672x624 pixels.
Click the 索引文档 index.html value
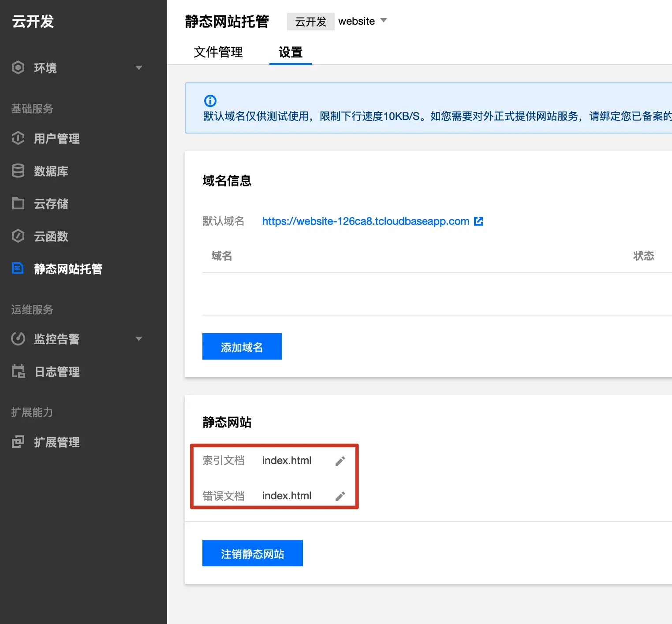[287, 461]
